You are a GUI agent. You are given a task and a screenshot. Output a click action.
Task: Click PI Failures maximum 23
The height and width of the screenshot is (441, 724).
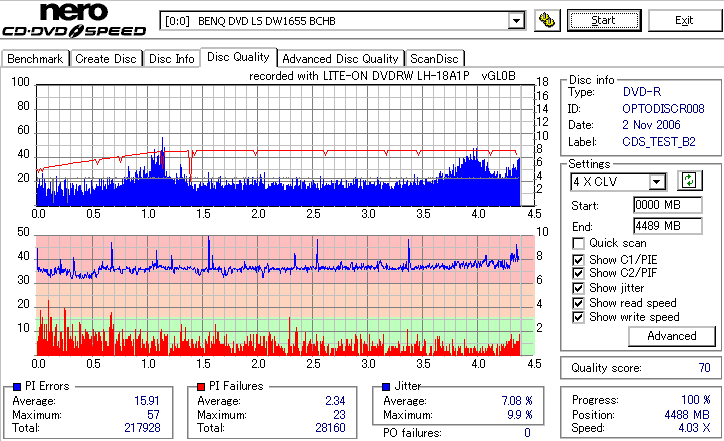(x=339, y=415)
